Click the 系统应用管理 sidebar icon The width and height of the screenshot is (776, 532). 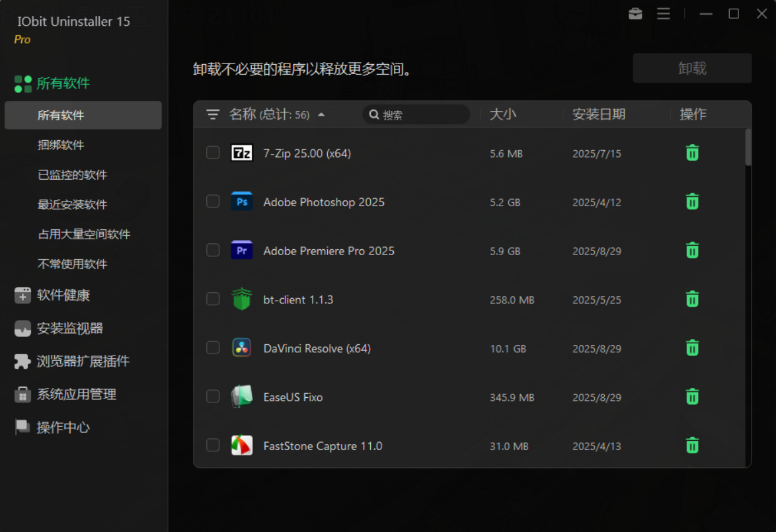pos(22,395)
